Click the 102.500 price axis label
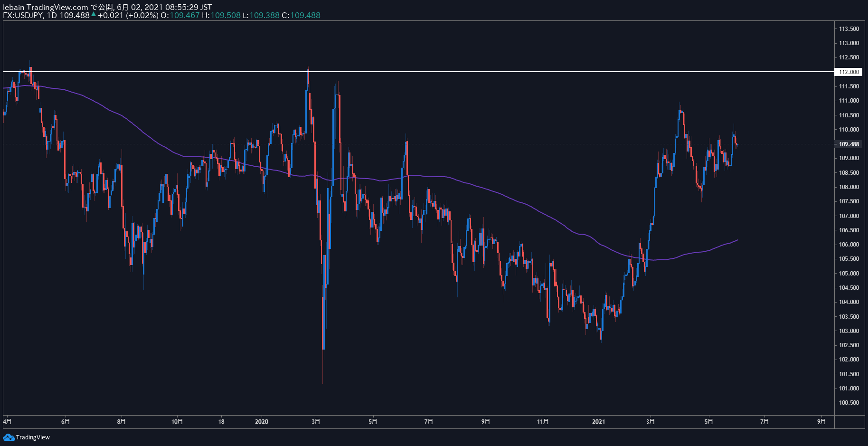Screen dimensions: 868x446 point(849,345)
